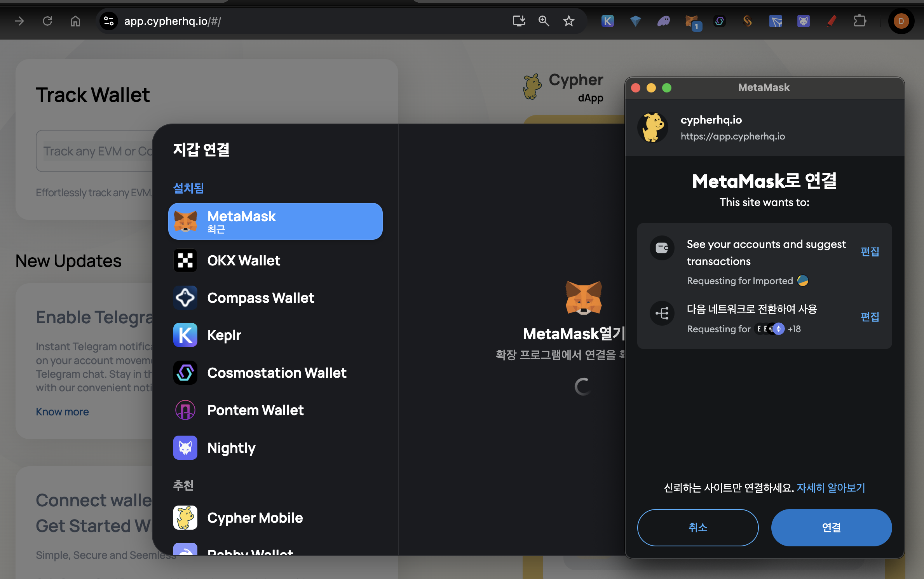Edit account permissions via first 편집 link

(x=870, y=251)
